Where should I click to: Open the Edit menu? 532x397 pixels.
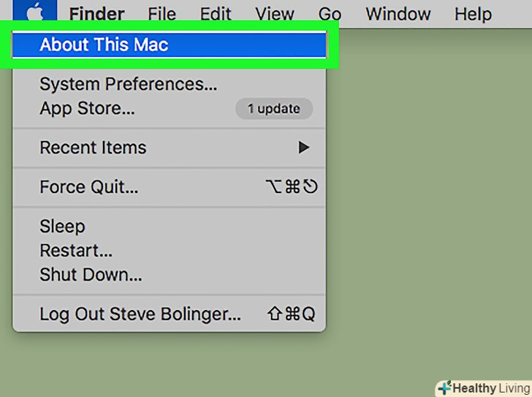tap(216, 14)
